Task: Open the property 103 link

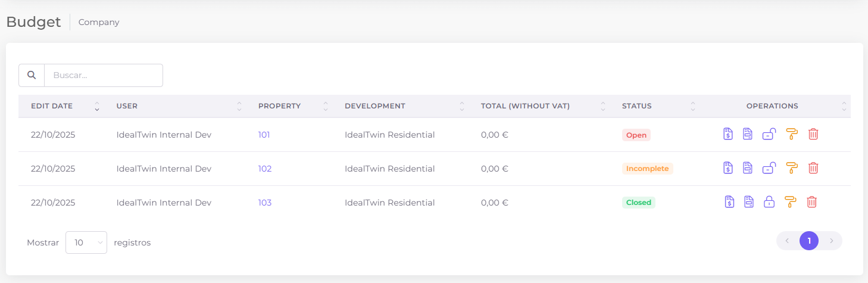Action: (x=264, y=203)
